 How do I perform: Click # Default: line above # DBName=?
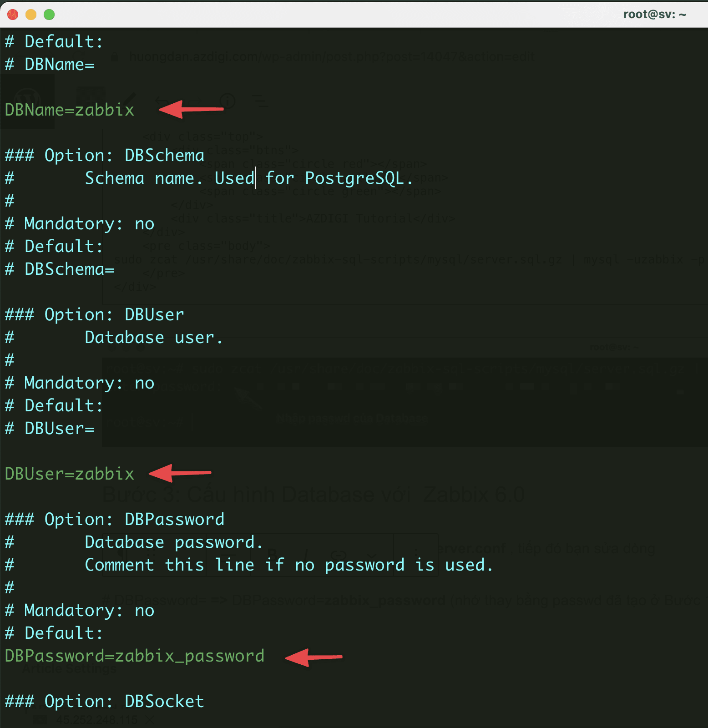tap(54, 42)
